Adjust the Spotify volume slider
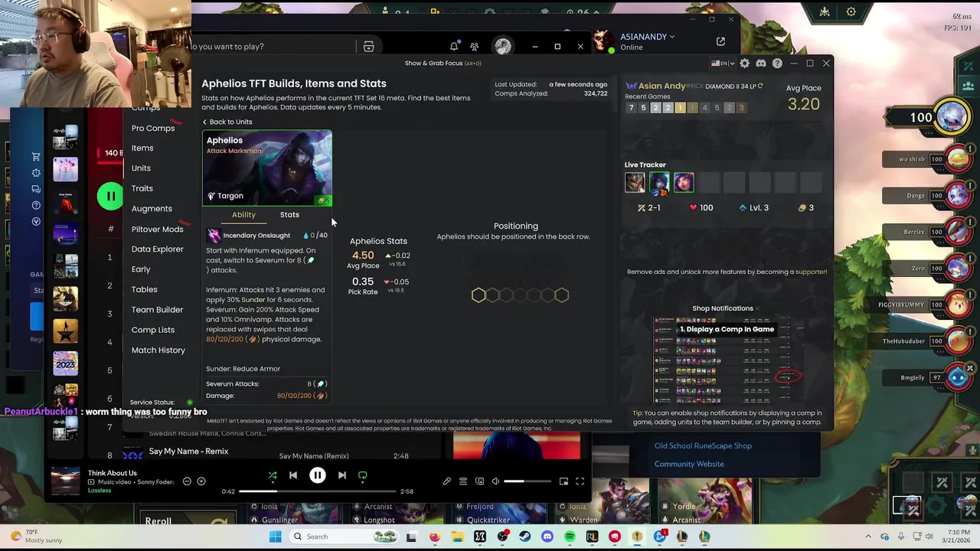 click(527, 481)
